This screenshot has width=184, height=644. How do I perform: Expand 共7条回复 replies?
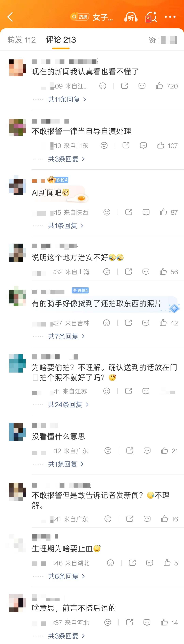(x=66, y=336)
